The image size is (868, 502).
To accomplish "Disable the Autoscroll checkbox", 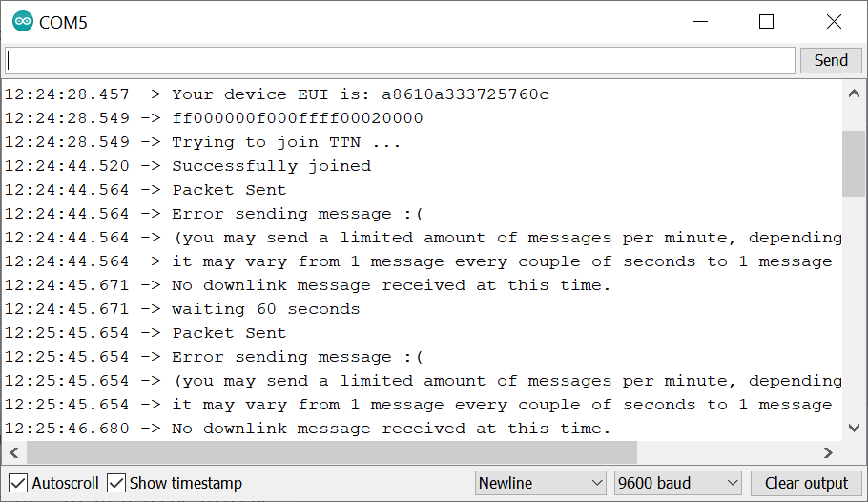I will [x=18, y=483].
